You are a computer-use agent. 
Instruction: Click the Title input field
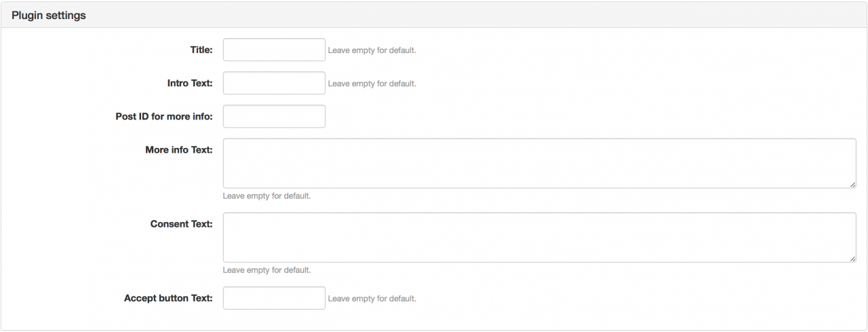[274, 50]
